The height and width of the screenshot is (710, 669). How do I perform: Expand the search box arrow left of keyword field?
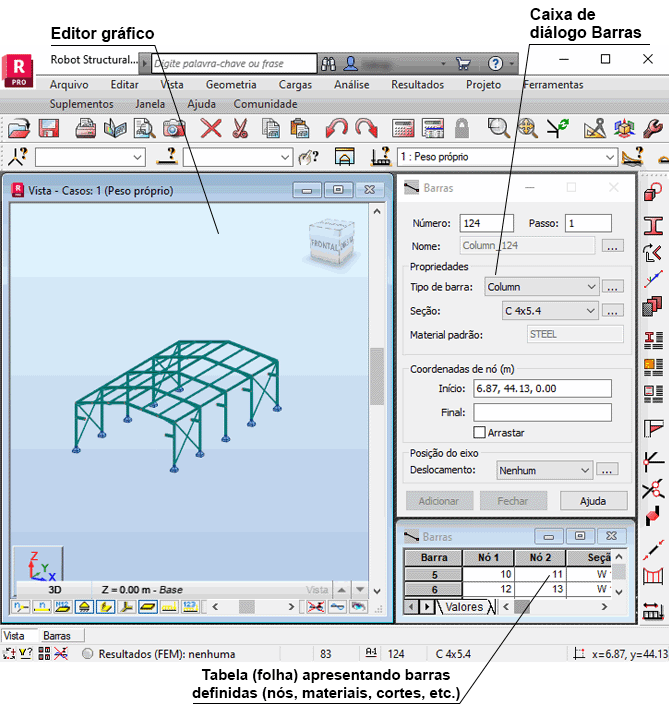coord(145,64)
